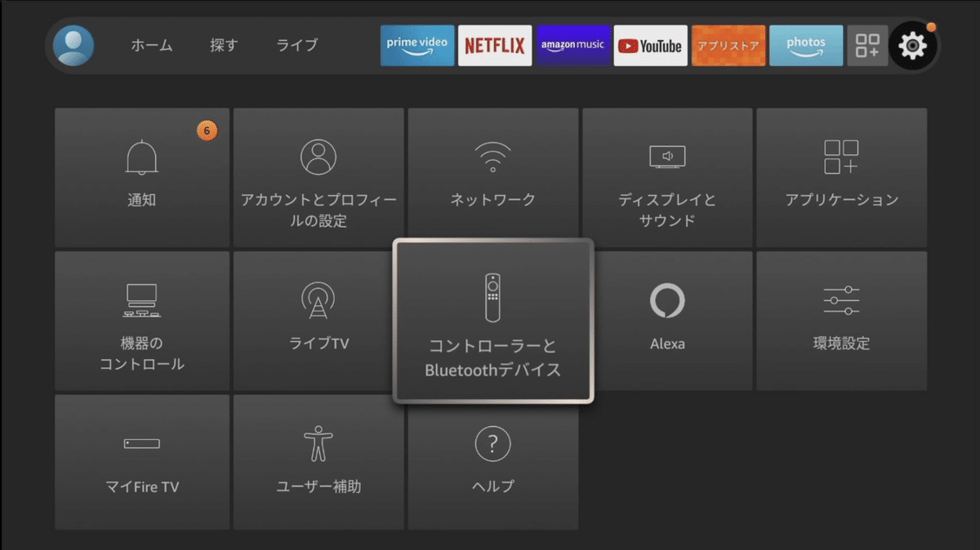Open the ヘルプ question mark tile
This screenshot has width=980, height=550.
coord(493,465)
